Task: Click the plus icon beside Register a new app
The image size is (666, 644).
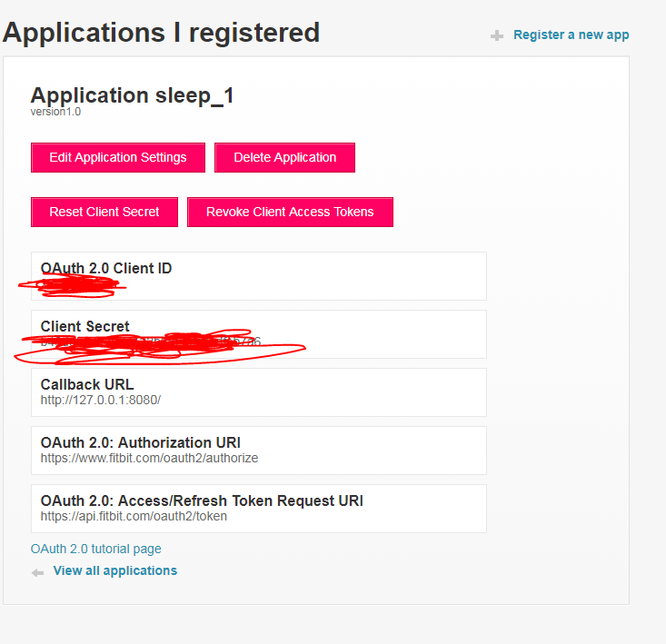Action: pos(496,35)
